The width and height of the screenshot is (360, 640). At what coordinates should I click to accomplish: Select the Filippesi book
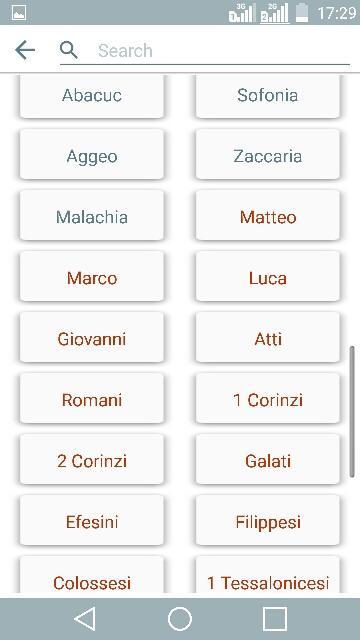[268, 520]
